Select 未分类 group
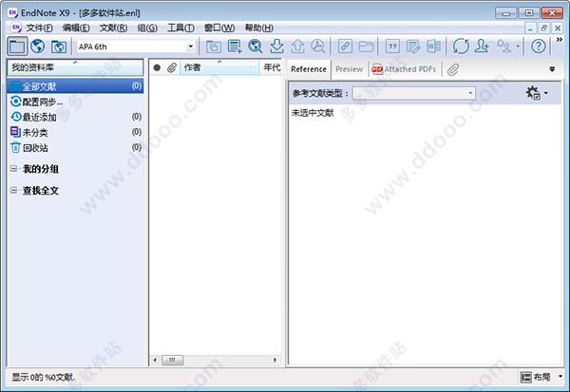 pyautogui.click(x=75, y=132)
